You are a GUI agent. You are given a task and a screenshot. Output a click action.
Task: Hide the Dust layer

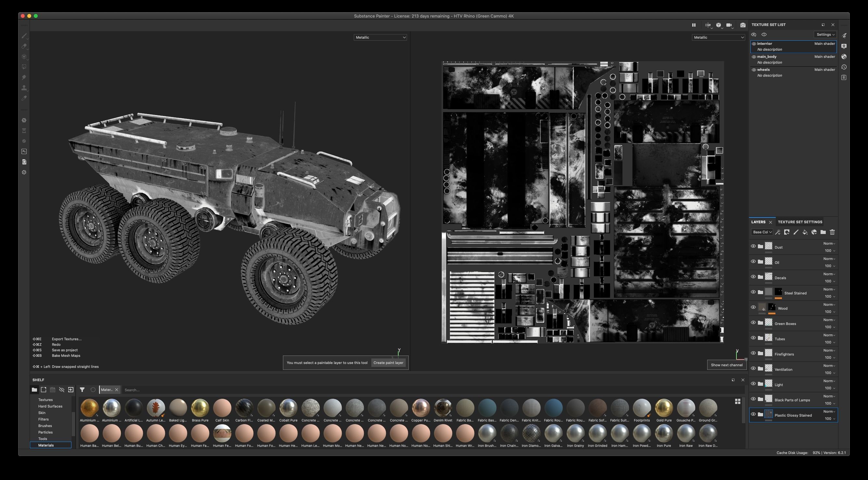[753, 246]
